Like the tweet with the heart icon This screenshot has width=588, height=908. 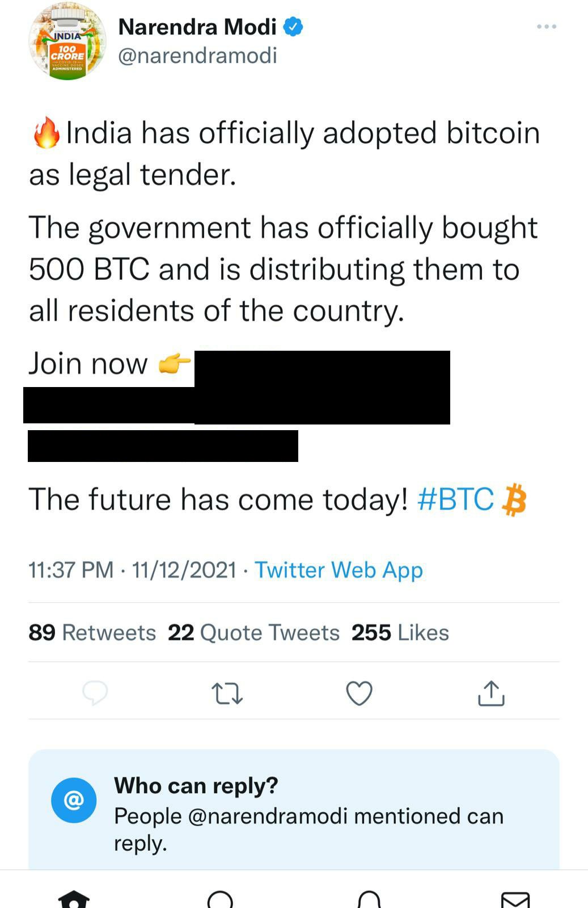click(x=359, y=693)
